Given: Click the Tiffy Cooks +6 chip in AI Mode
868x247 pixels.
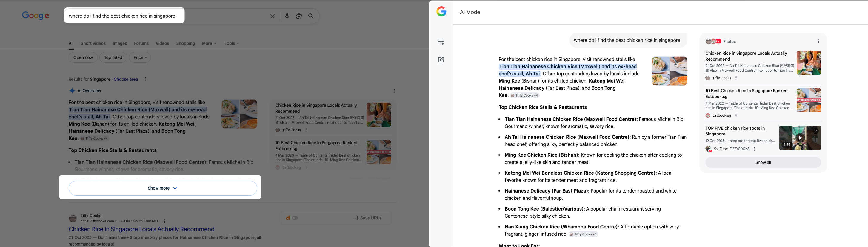Looking at the screenshot, I should coord(583,234).
